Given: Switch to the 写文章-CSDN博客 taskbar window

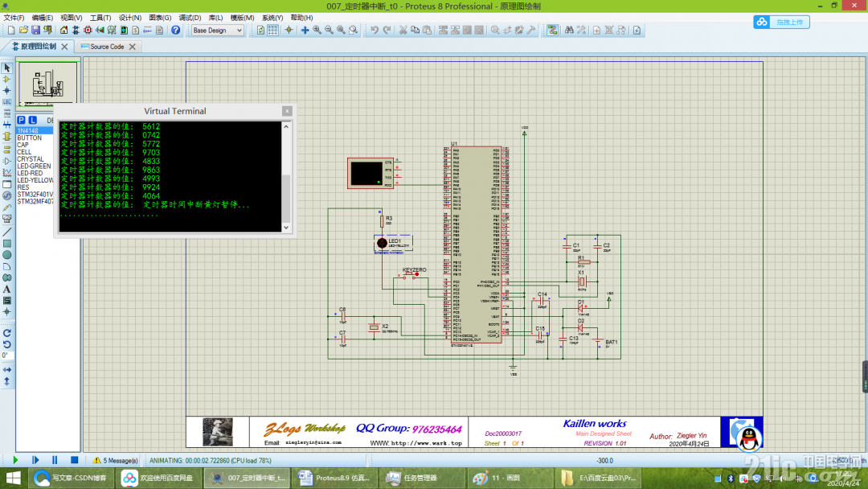Looking at the screenshot, I should (71, 478).
